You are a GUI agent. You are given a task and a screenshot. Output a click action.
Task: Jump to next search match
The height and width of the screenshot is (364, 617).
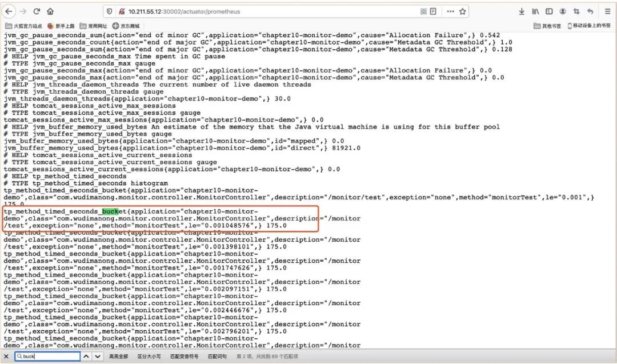click(98, 357)
